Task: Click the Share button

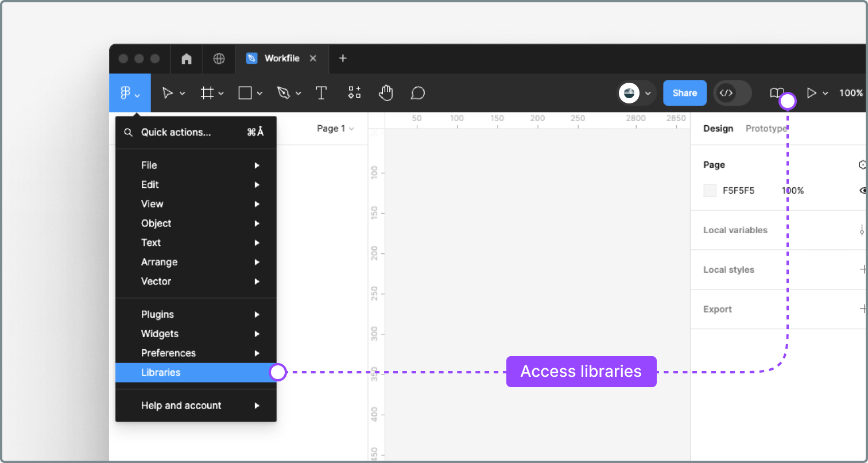Action: click(x=684, y=92)
